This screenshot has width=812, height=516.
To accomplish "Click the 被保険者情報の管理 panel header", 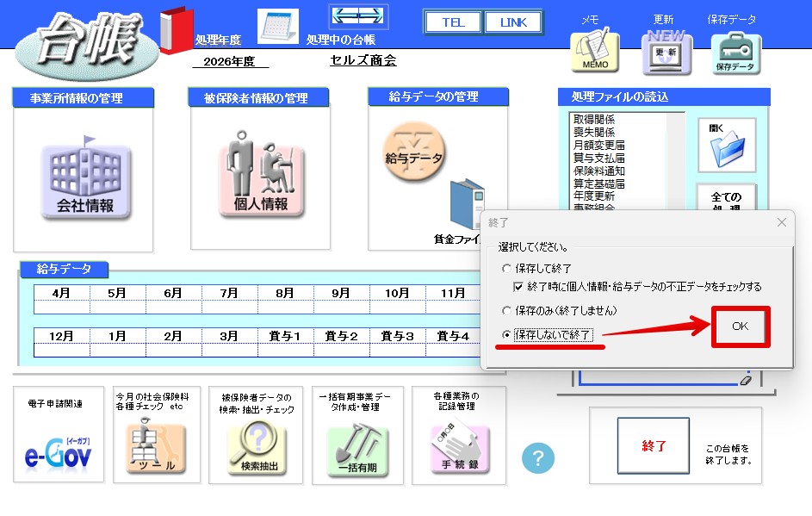I will coord(258,98).
